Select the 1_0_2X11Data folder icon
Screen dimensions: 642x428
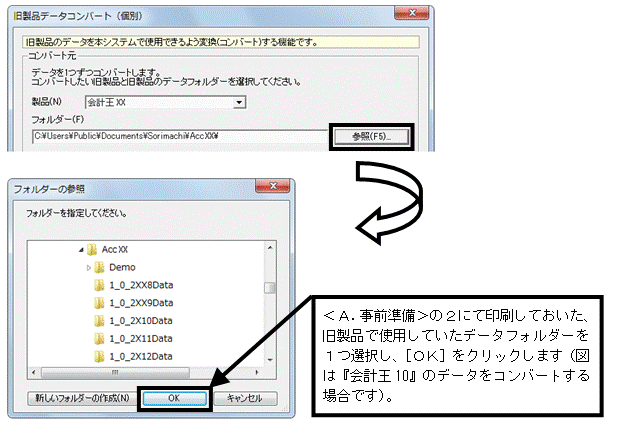click(x=99, y=339)
